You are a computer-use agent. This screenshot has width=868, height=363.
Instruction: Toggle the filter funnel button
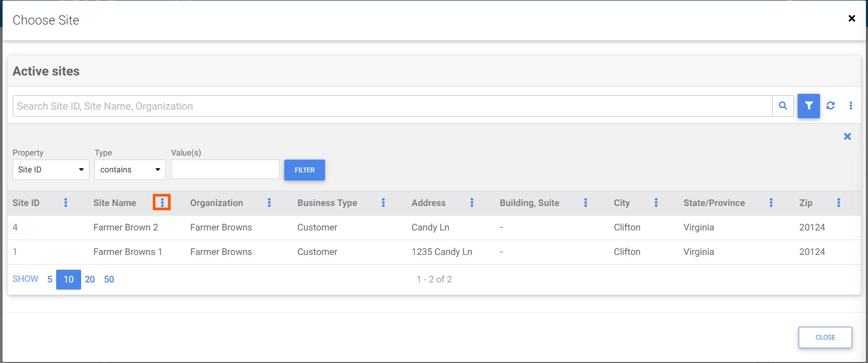[x=808, y=106]
